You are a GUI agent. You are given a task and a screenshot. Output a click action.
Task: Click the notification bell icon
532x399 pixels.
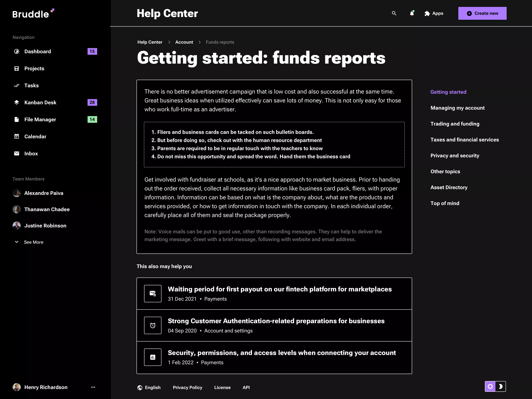point(412,13)
